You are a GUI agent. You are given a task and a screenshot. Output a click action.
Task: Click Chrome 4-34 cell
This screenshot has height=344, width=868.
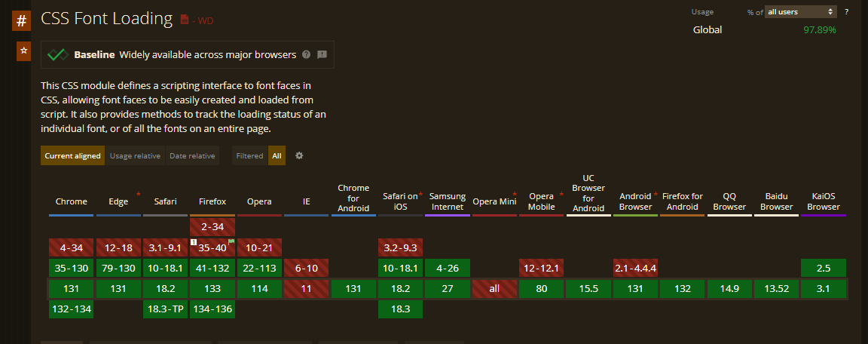[x=72, y=247]
